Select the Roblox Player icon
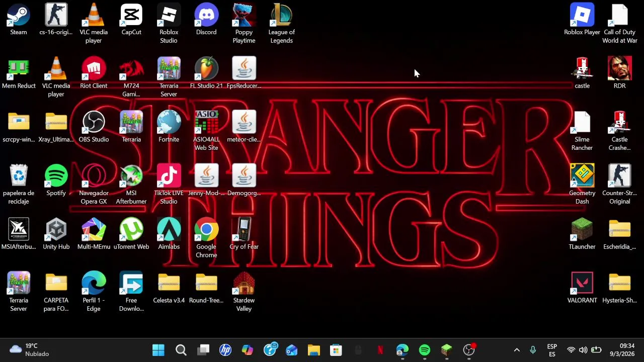Image resolution: width=644 pixels, height=362 pixels. (x=582, y=20)
